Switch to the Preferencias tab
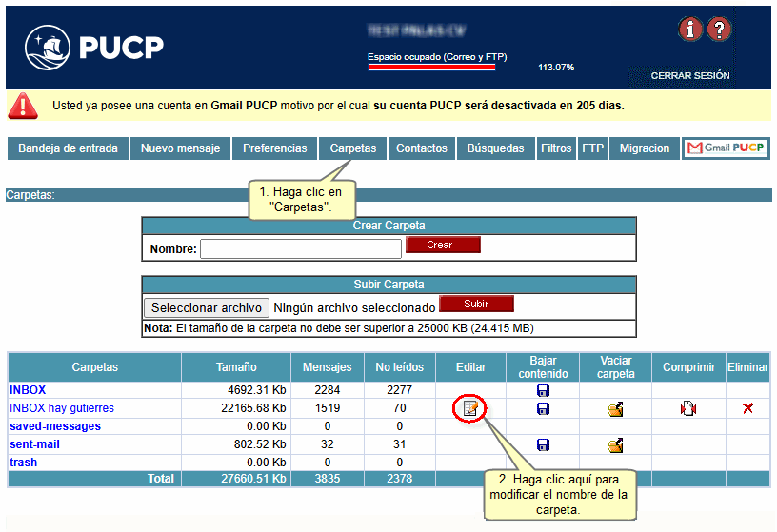 pos(275,148)
